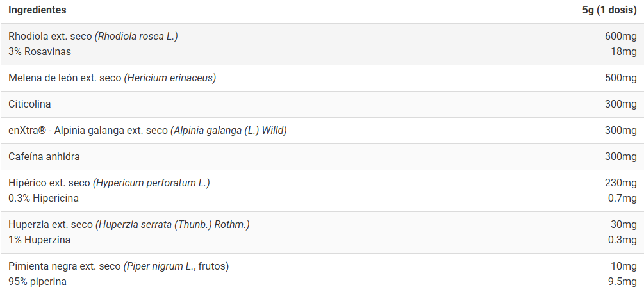Click the 300mg amount for Cafeína anhidra
644x294 pixels.
coord(620,156)
